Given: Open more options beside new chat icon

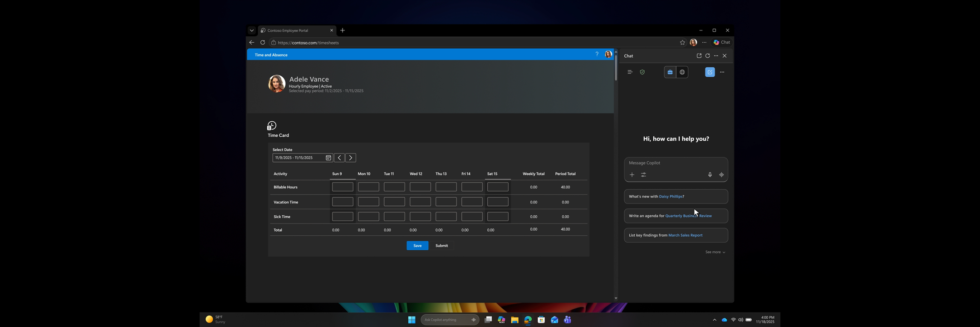Looking at the screenshot, I should (x=722, y=72).
